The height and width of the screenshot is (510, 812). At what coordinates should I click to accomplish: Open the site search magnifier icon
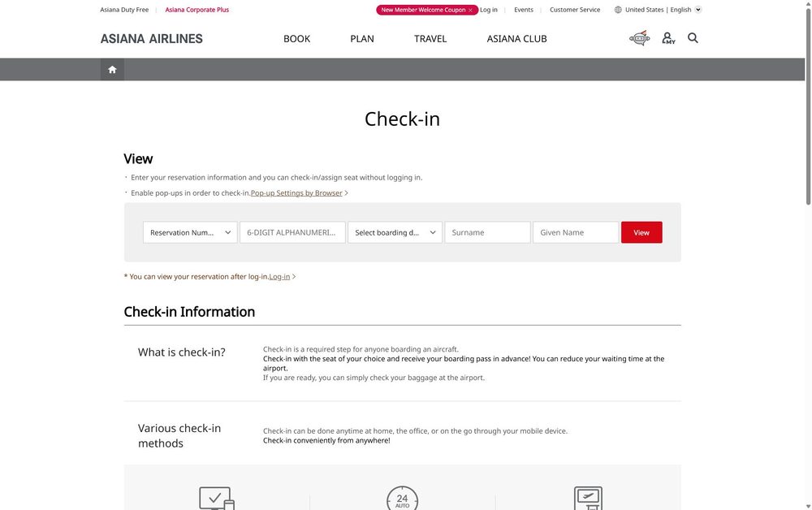[693, 38]
